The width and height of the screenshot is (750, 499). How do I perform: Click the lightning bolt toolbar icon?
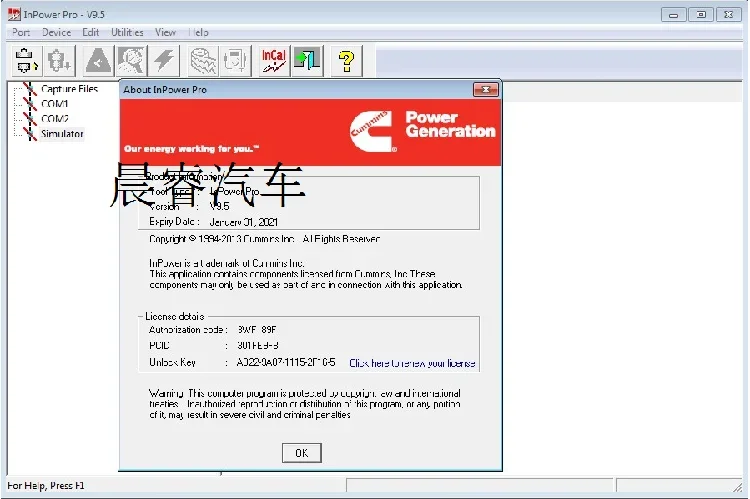tap(164, 61)
